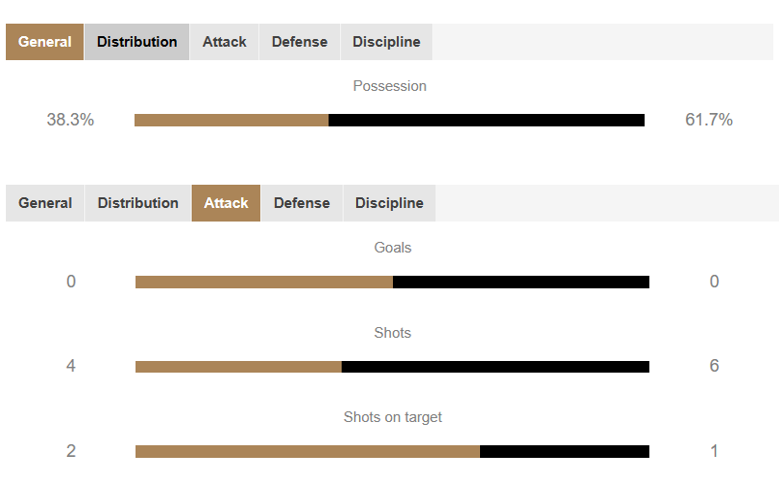This screenshot has height=484, width=782.
Task: Open Distribution tab in top panel
Action: [137, 42]
